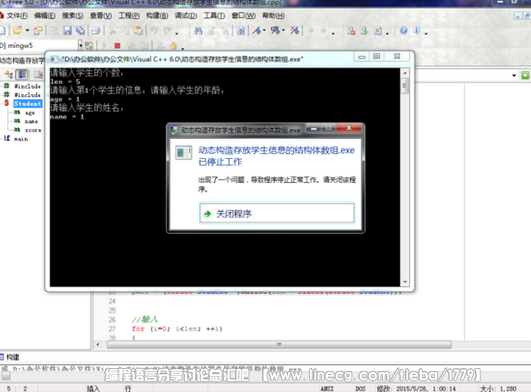Open the 工具(T) menu
The image size is (531, 392).
(214, 16)
